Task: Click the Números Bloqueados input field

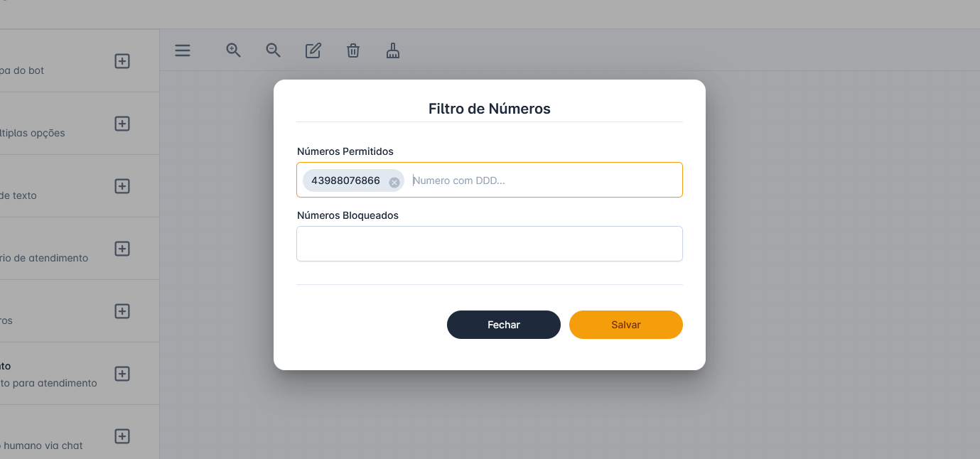Action: (489, 244)
